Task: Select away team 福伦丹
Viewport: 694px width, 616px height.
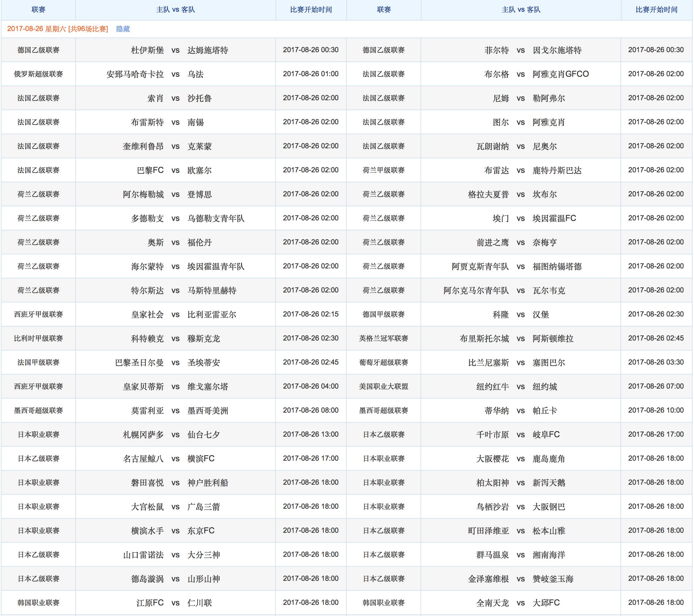Action: click(x=200, y=242)
